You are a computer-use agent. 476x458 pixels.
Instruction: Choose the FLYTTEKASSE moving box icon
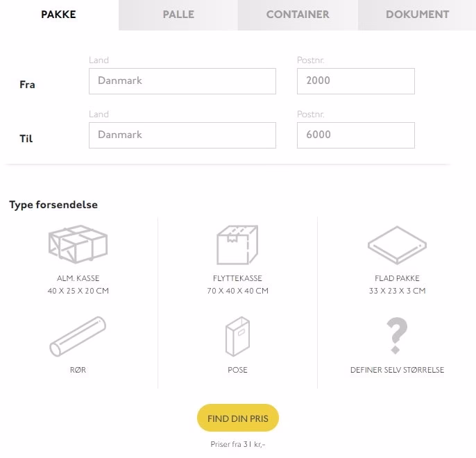pyautogui.click(x=237, y=244)
